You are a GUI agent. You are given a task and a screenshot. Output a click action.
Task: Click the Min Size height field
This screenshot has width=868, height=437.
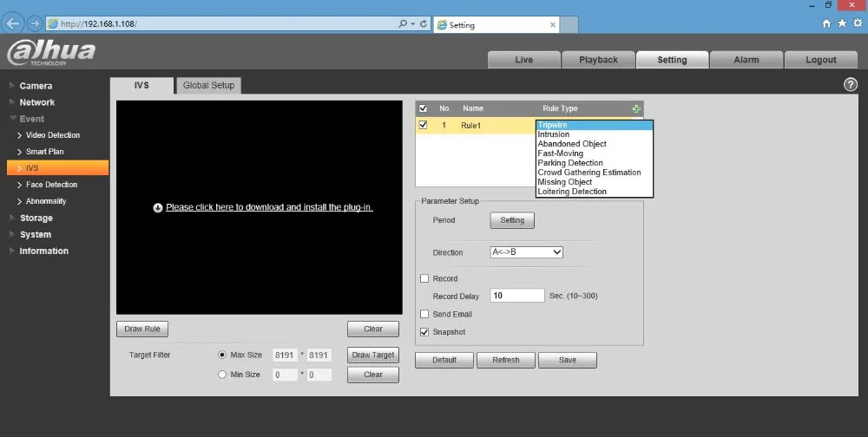pos(319,375)
